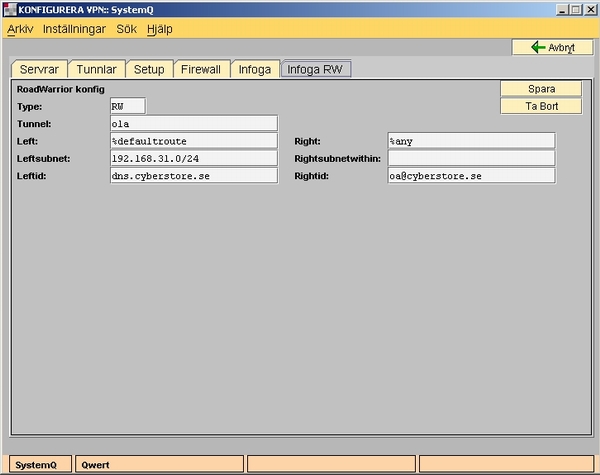
Task: Click the Leftsubnet field with 192.168.31.0/24
Action: (193, 158)
